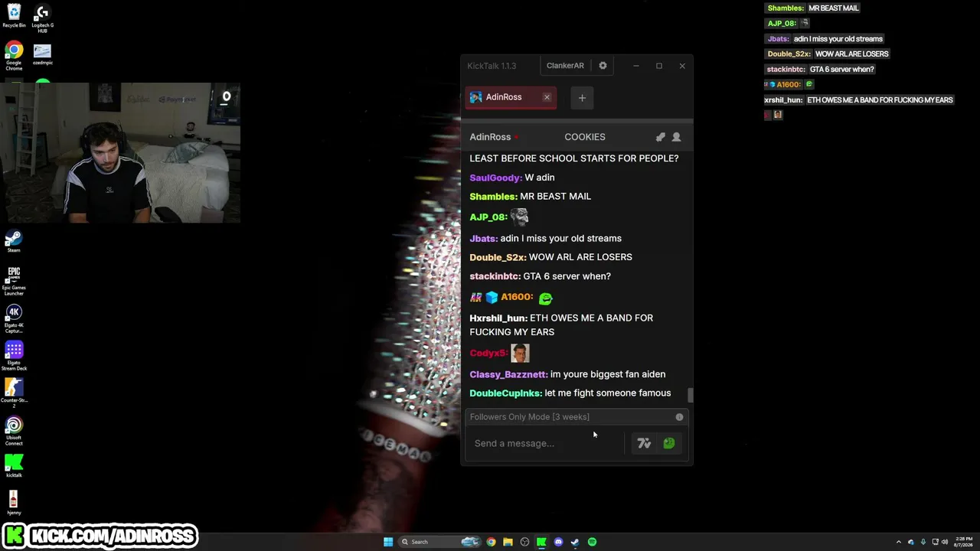Open File Explorer from the taskbar
This screenshot has width=980, height=551.
pyautogui.click(x=508, y=542)
